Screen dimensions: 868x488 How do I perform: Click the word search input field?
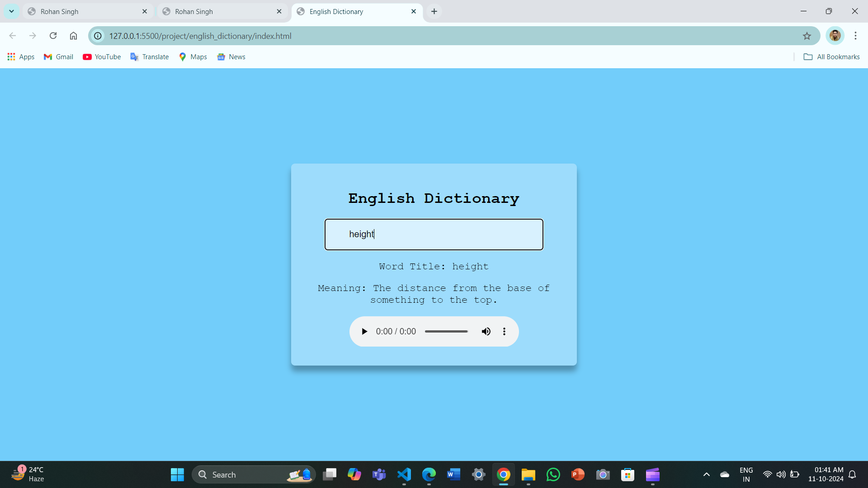434,235
